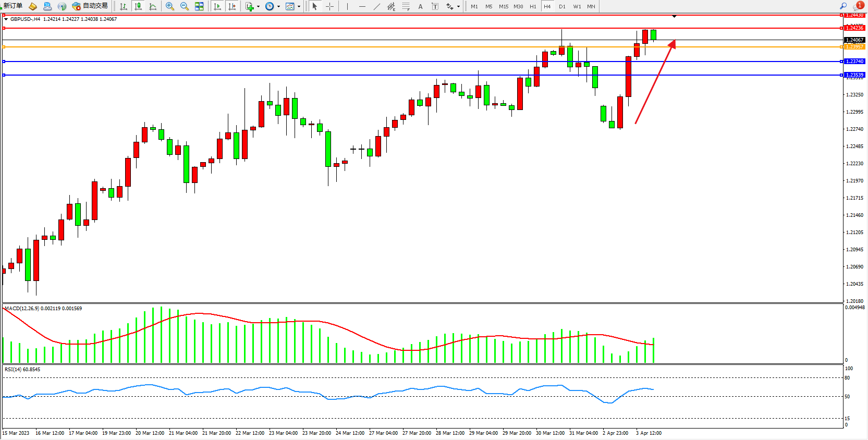Select the orange 1.23957 horizontal line handle
Viewport: 868px width, 440px height.
[4, 47]
